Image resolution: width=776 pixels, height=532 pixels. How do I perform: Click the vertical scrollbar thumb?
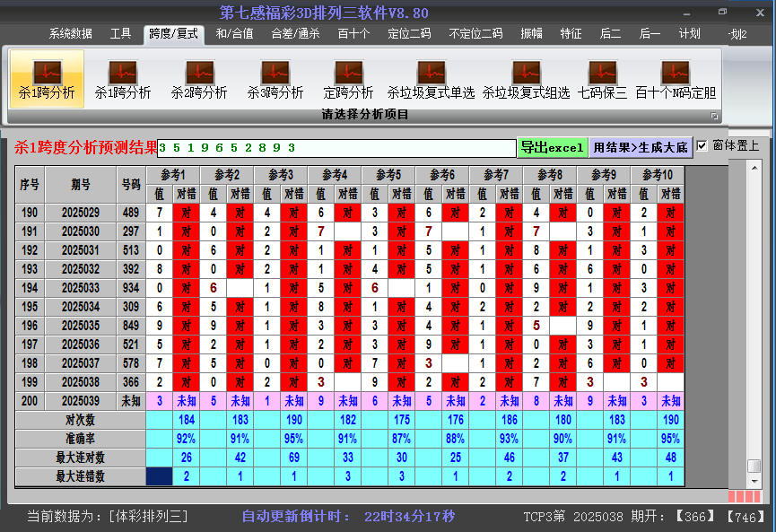[754, 467]
